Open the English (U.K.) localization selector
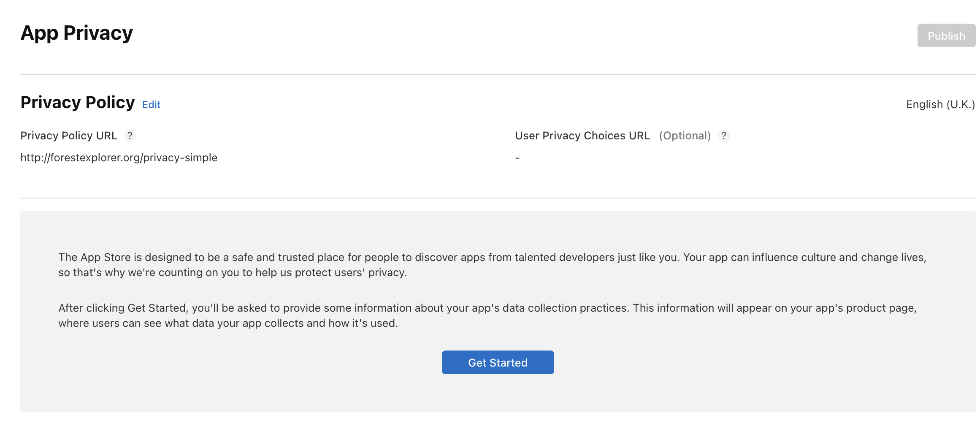Screen dimensions: 980x424 (x=940, y=104)
